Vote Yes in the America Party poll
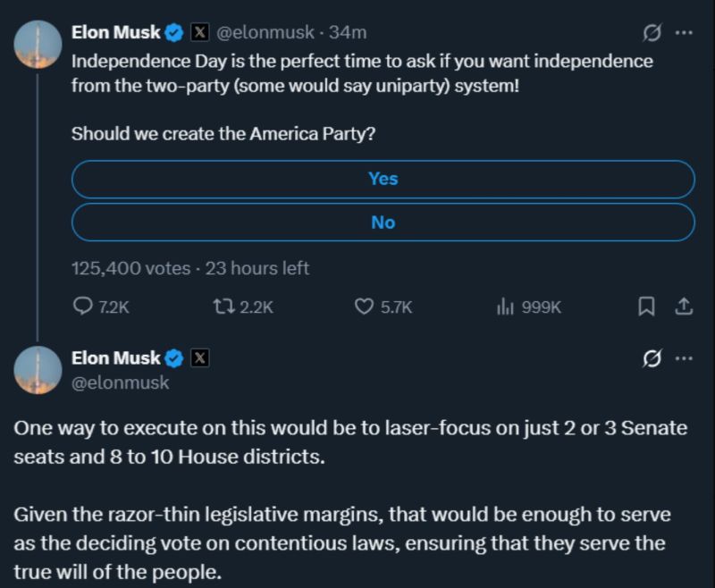This screenshot has width=715, height=588. pyautogui.click(x=383, y=179)
